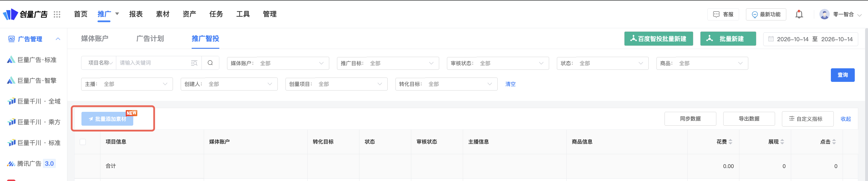Open 任务 in top navigation
Image resolution: width=868 pixels, height=181 pixels.
pos(216,14)
